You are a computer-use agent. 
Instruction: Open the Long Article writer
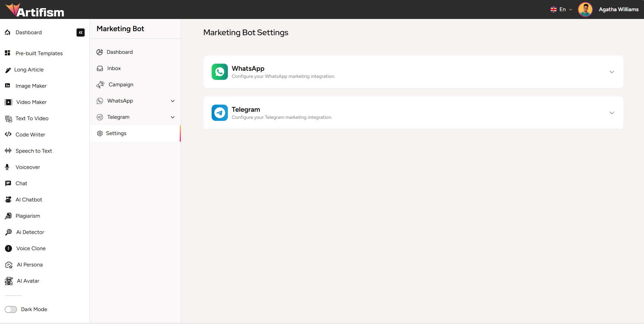pyautogui.click(x=29, y=69)
